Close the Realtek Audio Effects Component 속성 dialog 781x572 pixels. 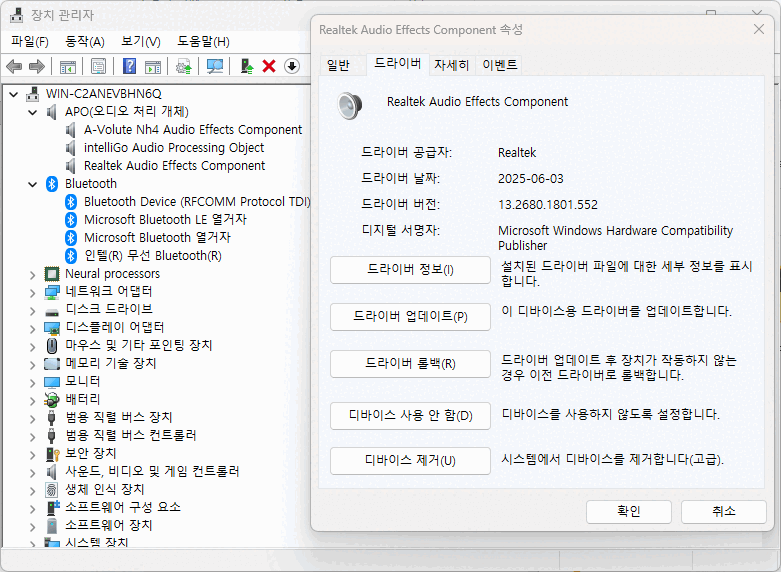pyautogui.click(x=759, y=29)
